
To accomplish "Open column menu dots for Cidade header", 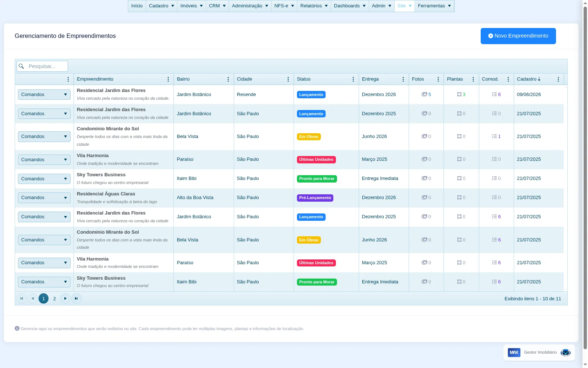I will tap(288, 79).
